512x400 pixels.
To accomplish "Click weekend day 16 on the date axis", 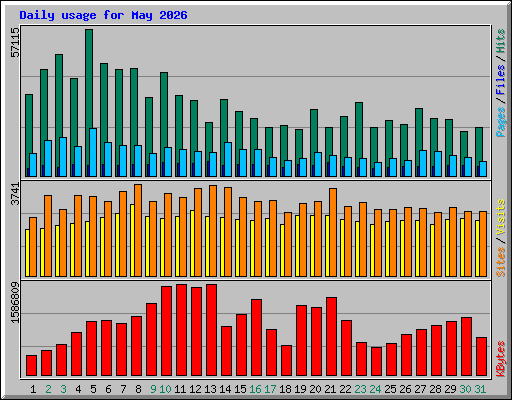I will pyautogui.click(x=255, y=389).
